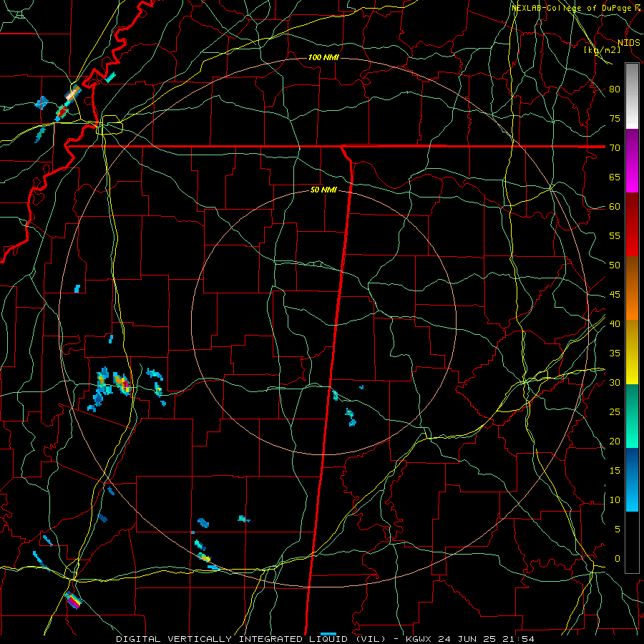This screenshot has height=644, width=644.
Task: Click the red-core storm cell on western ring edge
Action: pyautogui.click(x=122, y=384)
